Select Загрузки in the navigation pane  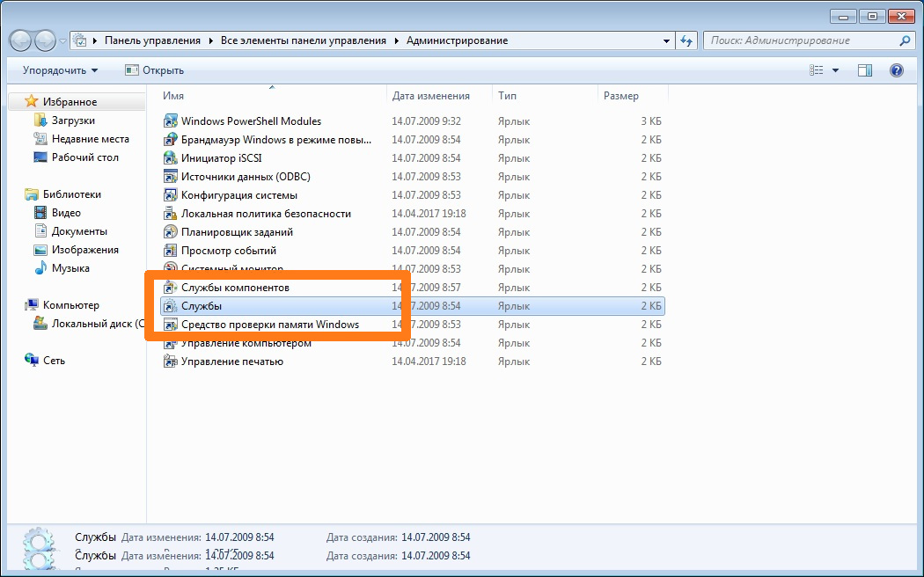click(x=73, y=121)
